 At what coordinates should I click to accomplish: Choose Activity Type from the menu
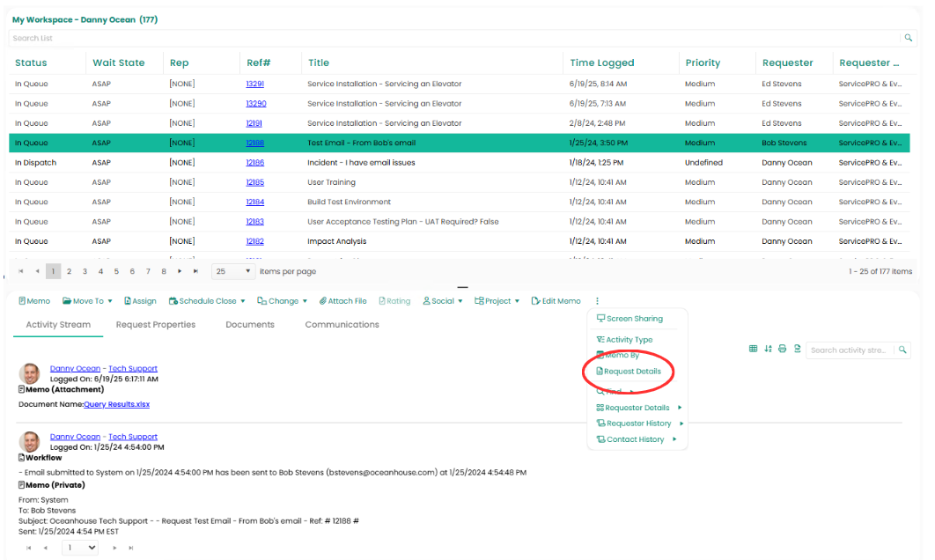pyautogui.click(x=624, y=339)
